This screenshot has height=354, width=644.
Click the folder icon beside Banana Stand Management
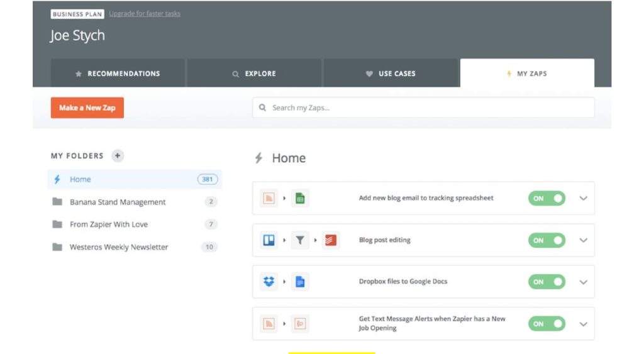pyautogui.click(x=57, y=202)
